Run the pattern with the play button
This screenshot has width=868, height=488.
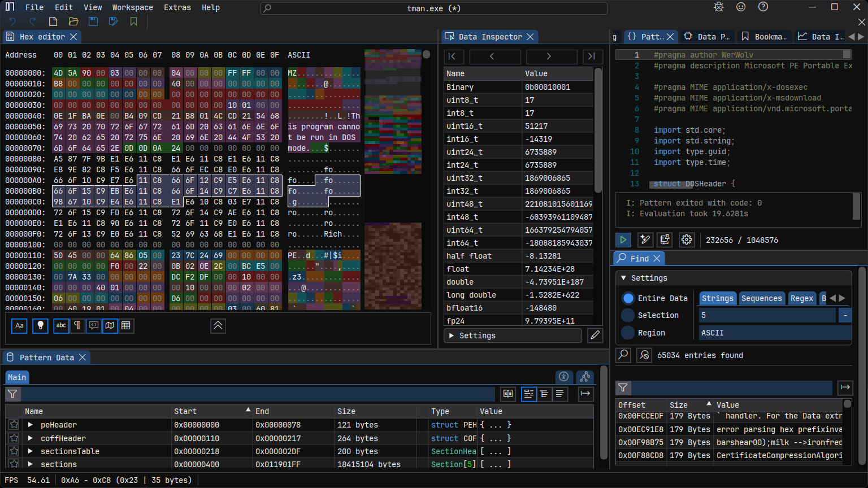click(623, 239)
